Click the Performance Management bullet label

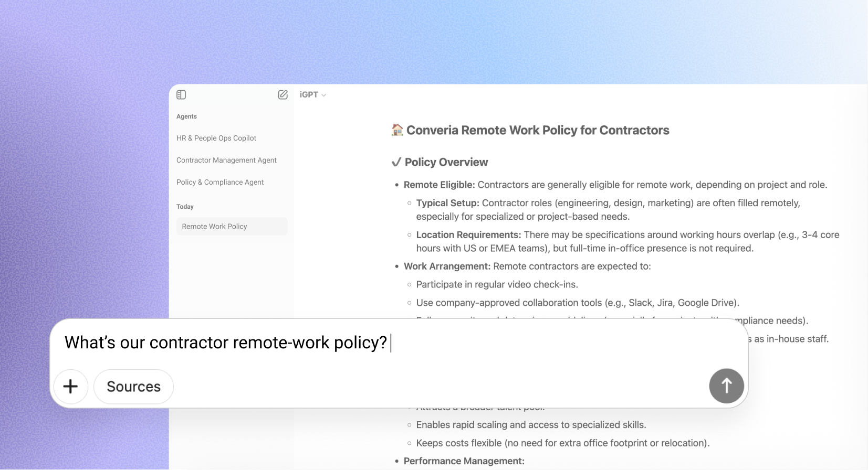point(464,461)
